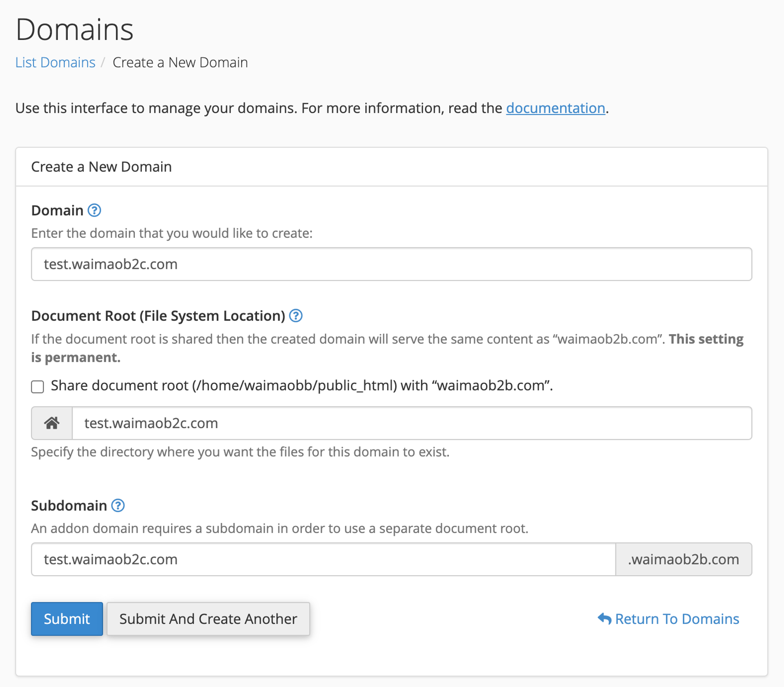The image size is (784, 687).
Task: Click the return arrow icon near Return To Domains
Action: coord(604,619)
